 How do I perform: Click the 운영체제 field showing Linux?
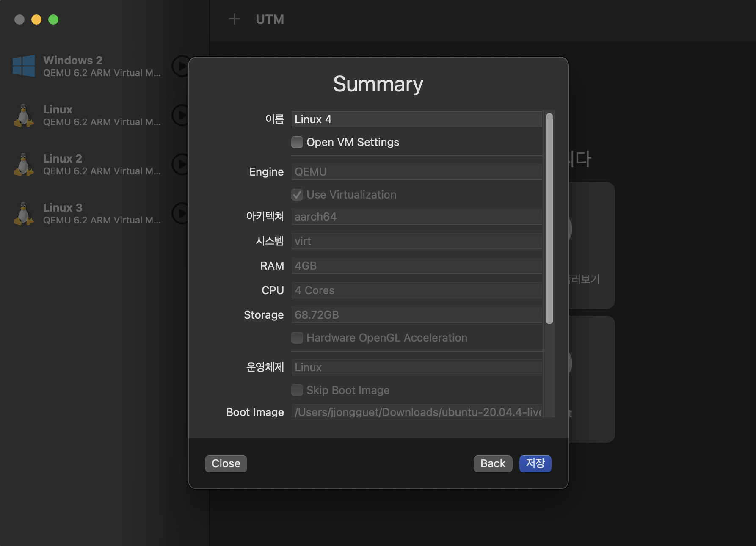click(x=417, y=367)
